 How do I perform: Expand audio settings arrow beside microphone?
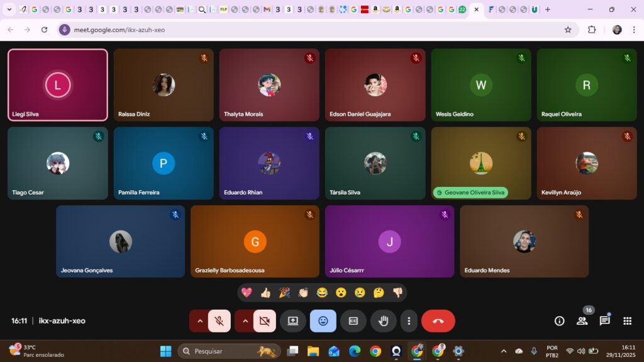click(x=200, y=321)
